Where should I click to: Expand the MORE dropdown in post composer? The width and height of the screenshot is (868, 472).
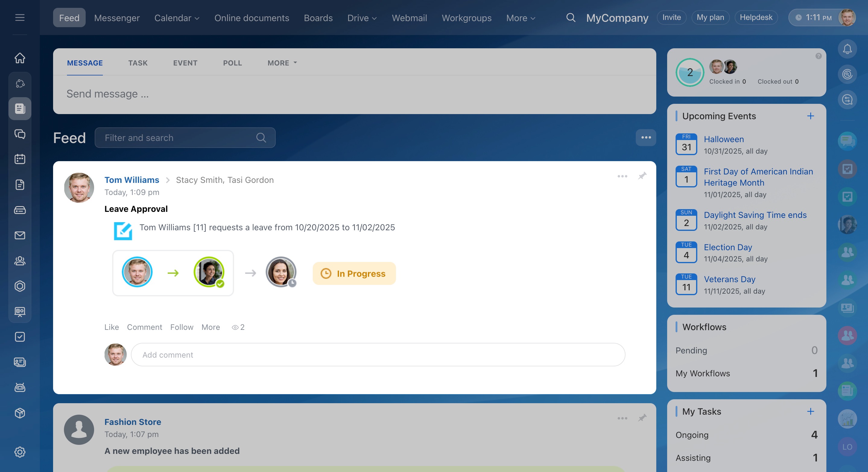[x=282, y=63]
